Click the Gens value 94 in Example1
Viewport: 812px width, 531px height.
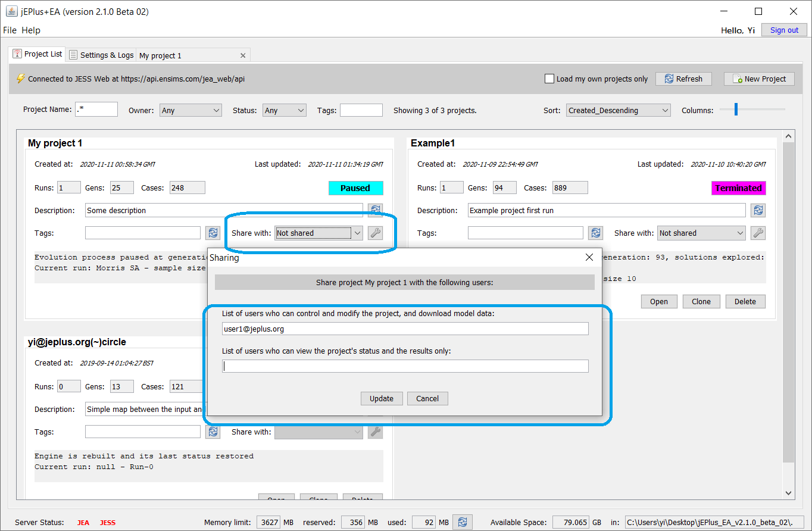tap(505, 188)
